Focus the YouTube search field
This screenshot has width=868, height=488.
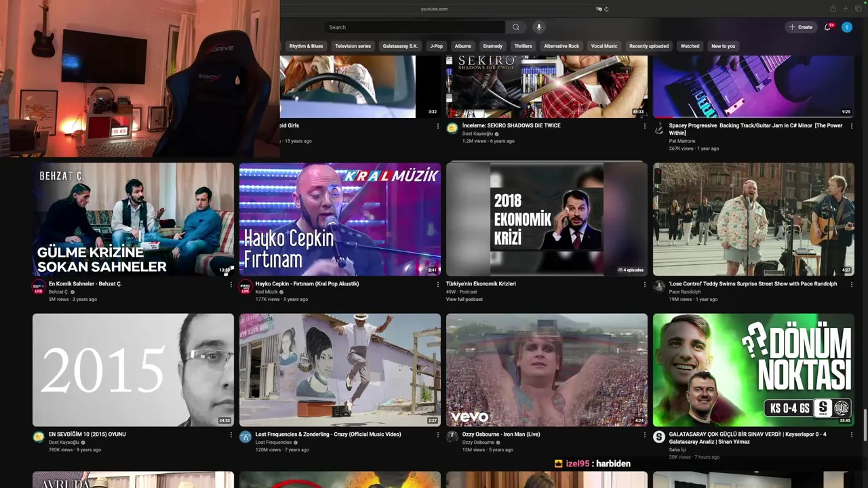[415, 27]
